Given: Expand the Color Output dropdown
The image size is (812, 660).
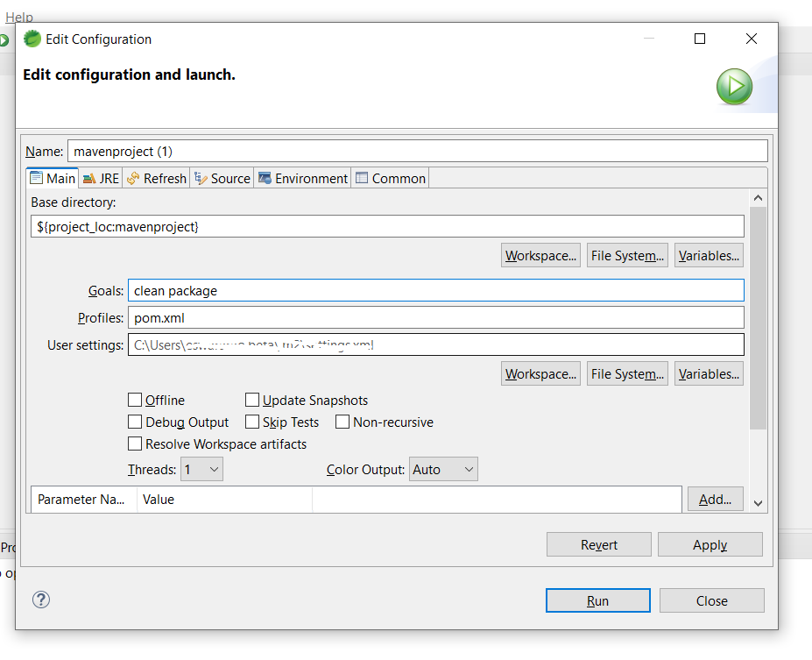Looking at the screenshot, I should (x=443, y=470).
